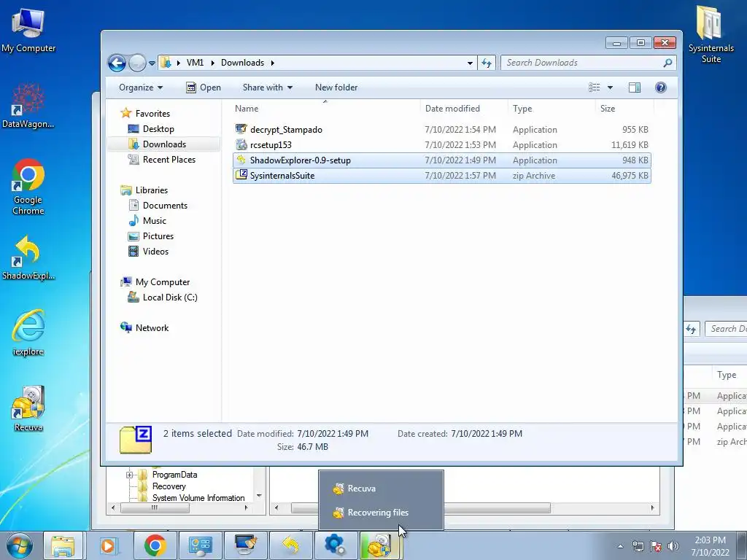Open the blue gear taskbar icon
The width and height of the screenshot is (747, 560).
(336, 545)
